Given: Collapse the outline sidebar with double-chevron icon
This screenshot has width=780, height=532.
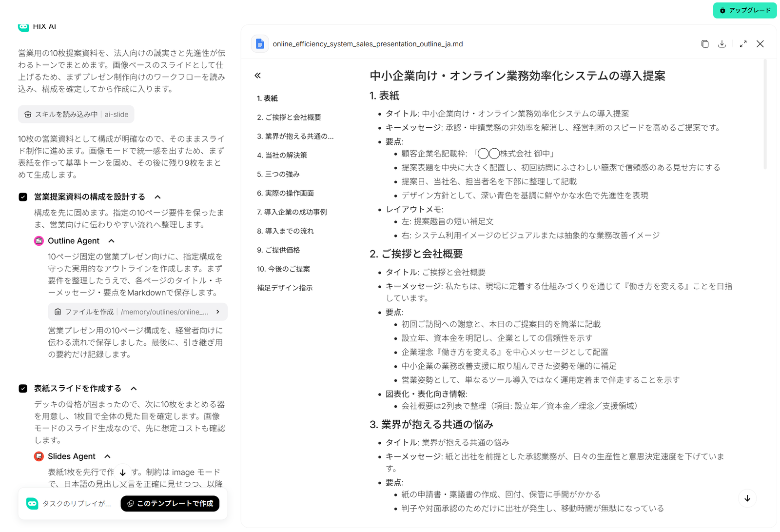Looking at the screenshot, I should (258, 76).
